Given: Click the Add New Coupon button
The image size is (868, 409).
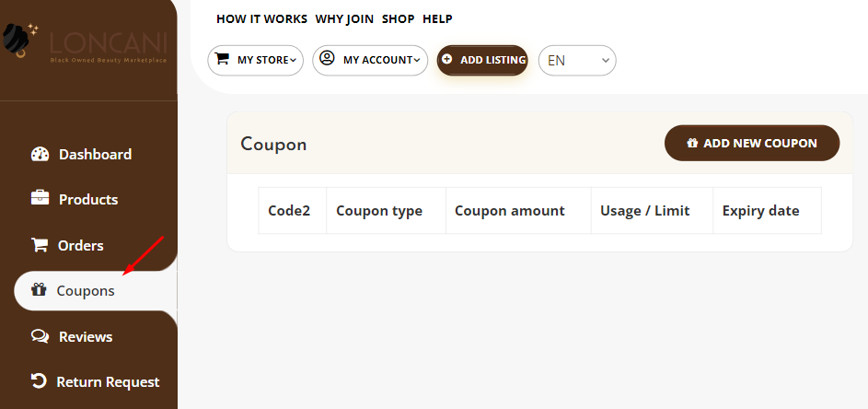Looking at the screenshot, I should coord(752,143).
